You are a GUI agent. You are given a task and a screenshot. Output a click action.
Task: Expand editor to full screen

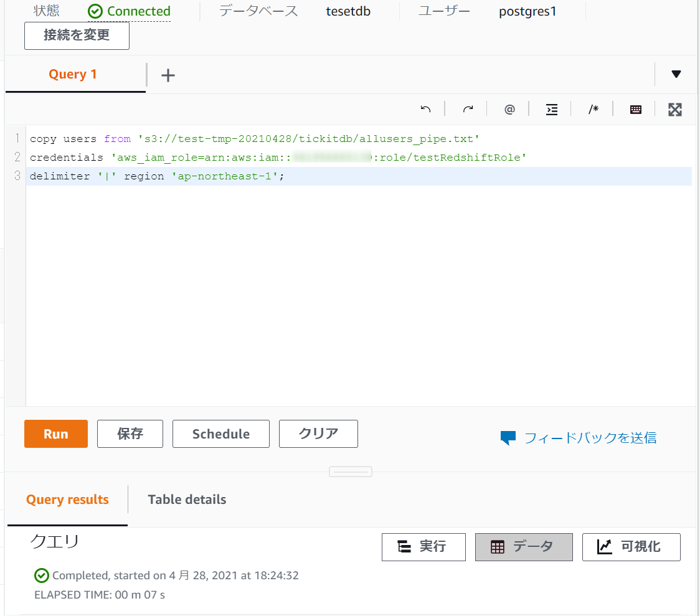[675, 110]
